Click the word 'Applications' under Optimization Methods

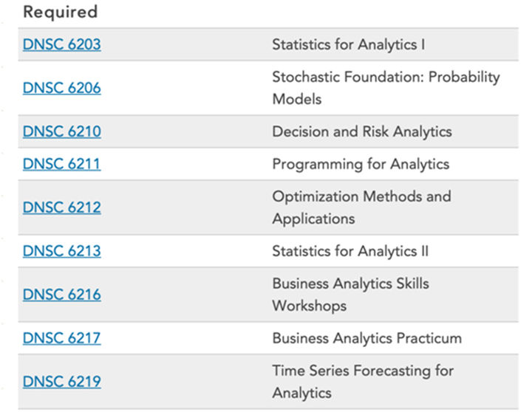coord(313,219)
